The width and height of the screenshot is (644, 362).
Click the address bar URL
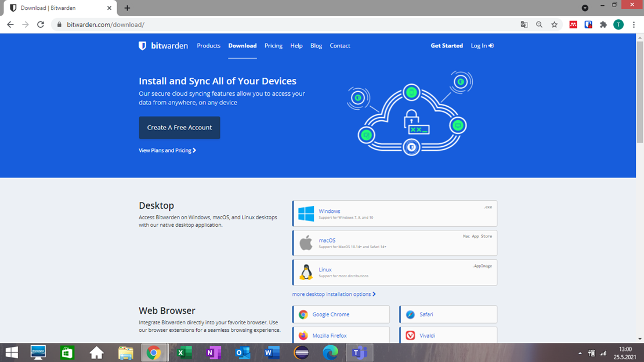tap(106, 24)
